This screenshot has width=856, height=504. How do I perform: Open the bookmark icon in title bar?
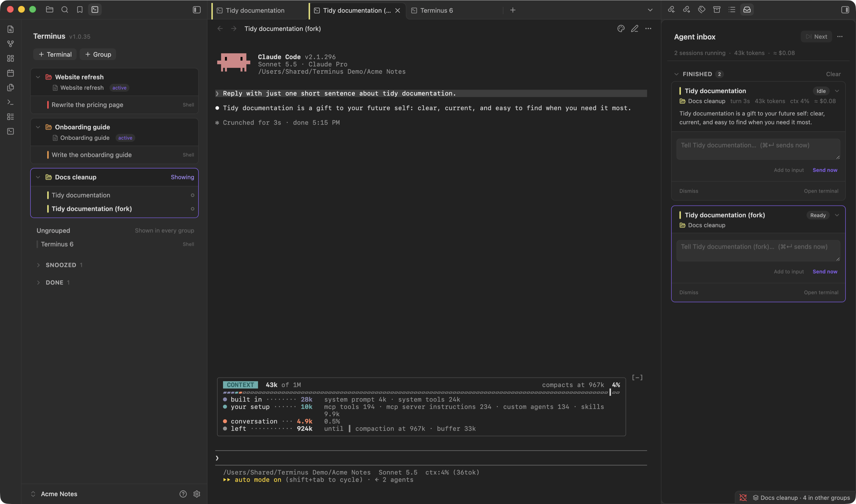point(80,10)
